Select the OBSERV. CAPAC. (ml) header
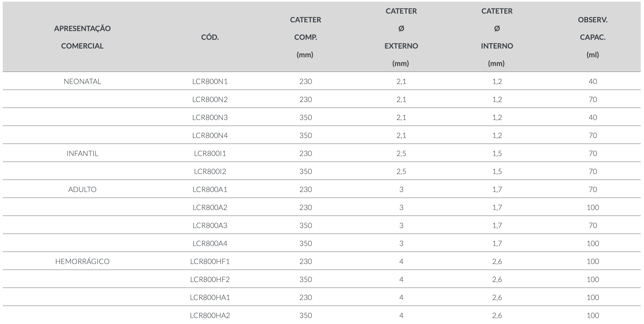This screenshot has width=644, height=324. (x=592, y=37)
